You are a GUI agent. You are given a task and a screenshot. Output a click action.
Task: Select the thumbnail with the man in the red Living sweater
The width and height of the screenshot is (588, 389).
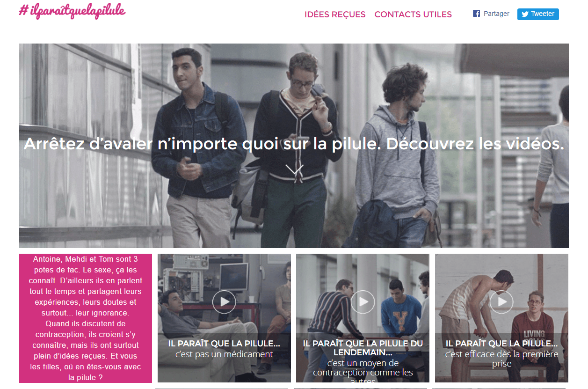point(501,318)
